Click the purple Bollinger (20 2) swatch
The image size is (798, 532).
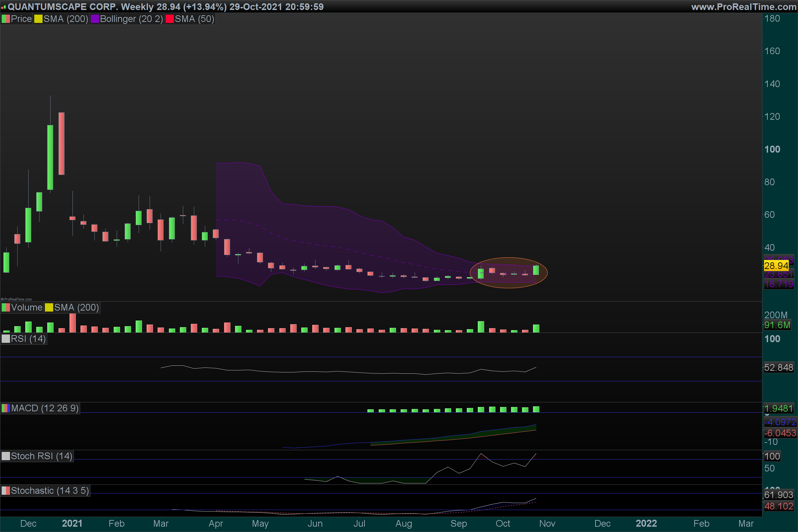(x=95, y=19)
